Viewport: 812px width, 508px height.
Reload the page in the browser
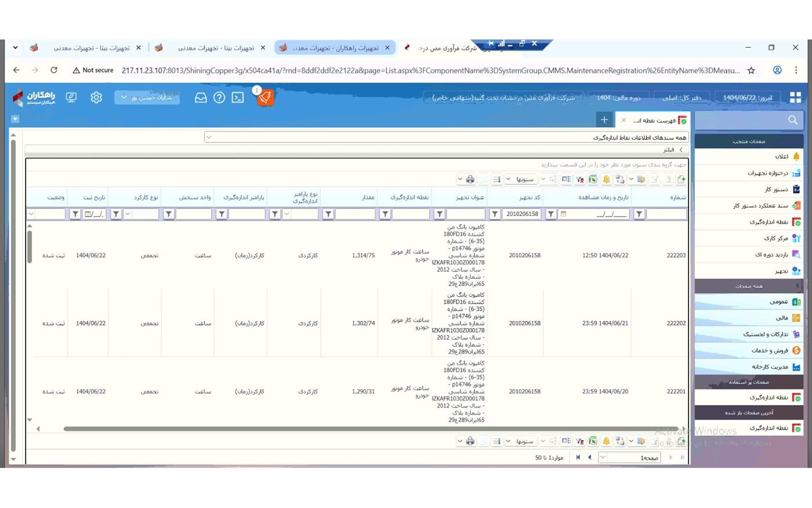click(54, 70)
